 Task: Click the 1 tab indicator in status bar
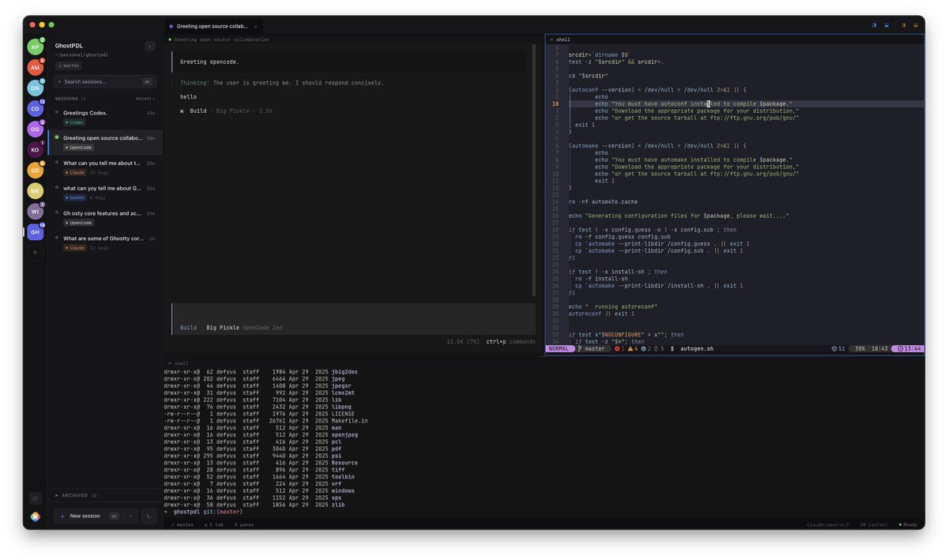pos(214,524)
